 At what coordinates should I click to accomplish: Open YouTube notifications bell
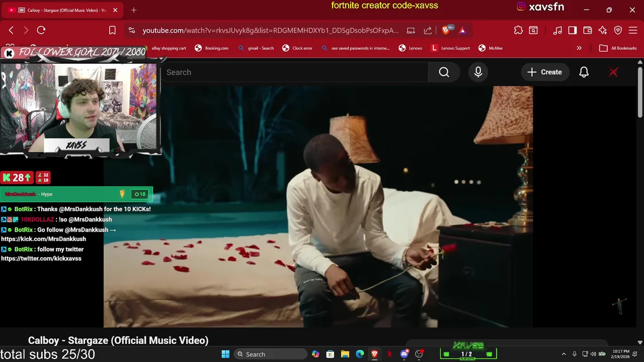[x=584, y=72]
